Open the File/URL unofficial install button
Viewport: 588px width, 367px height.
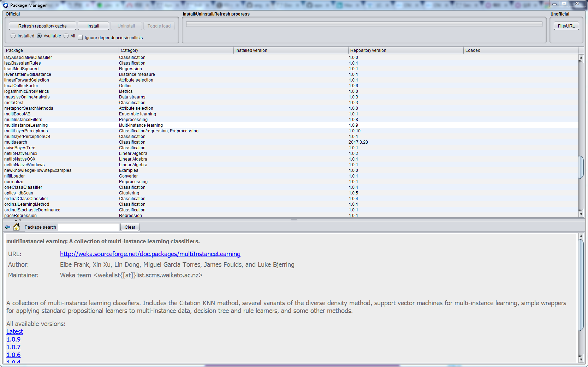566,26
